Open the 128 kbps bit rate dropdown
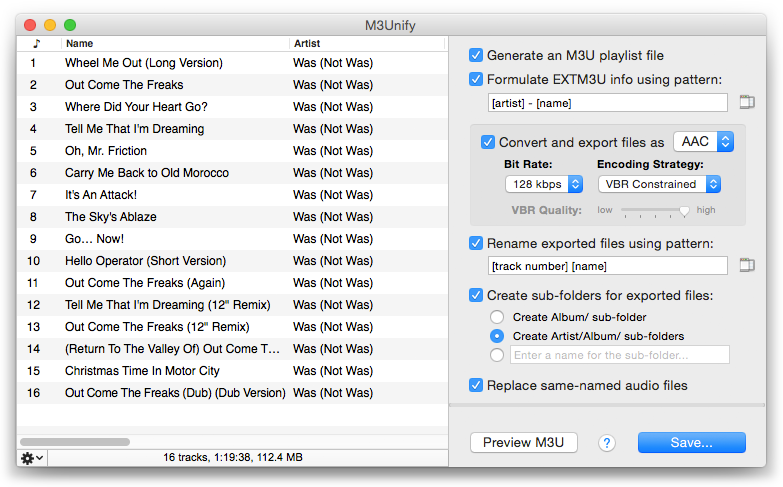 tap(544, 184)
